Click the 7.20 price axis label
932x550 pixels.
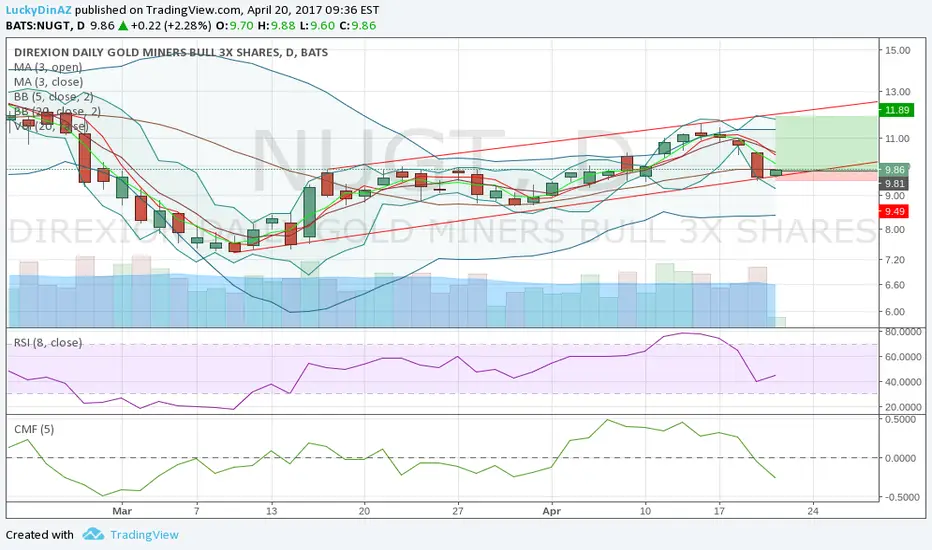click(x=895, y=260)
